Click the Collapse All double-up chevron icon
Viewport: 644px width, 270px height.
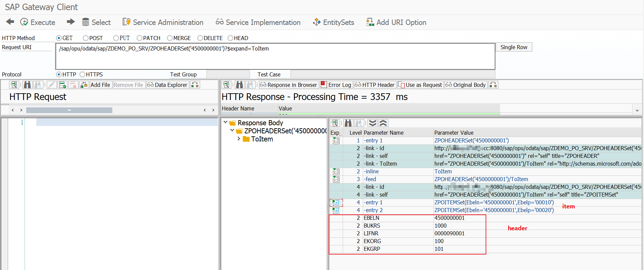[383, 123]
